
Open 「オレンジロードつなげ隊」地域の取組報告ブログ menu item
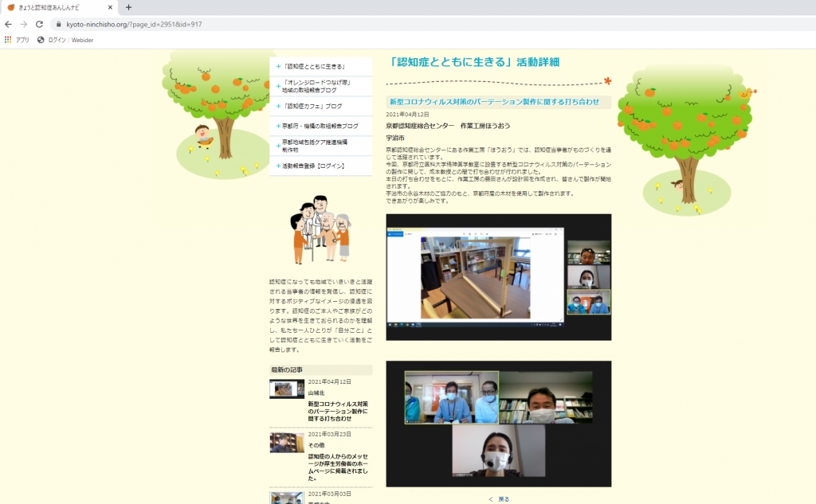pyautogui.click(x=320, y=86)
